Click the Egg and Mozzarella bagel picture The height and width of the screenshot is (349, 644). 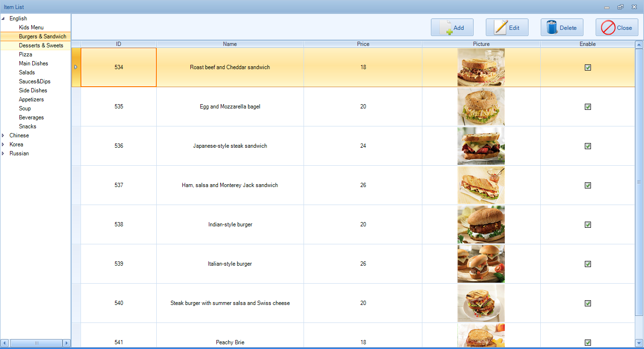[481, 107]
